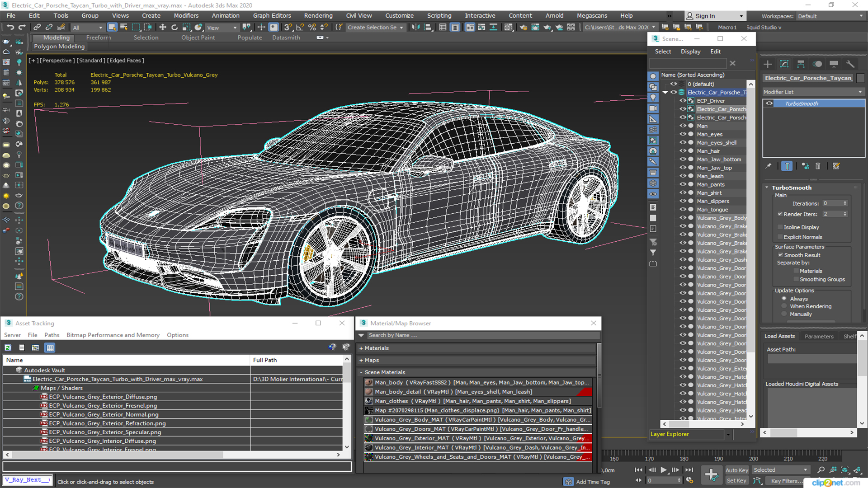Viewport: 868px width, 488px height.
Task: Click the Redo arrow icon
Action: click(x=22, y=27)
